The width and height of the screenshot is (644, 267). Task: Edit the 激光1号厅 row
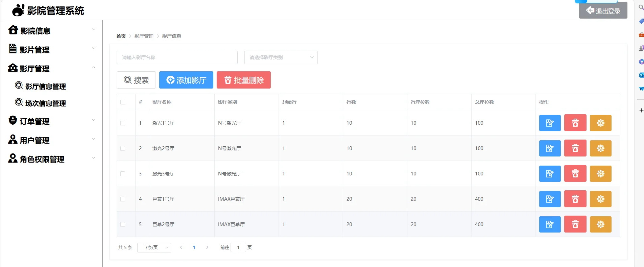point(550,123)
